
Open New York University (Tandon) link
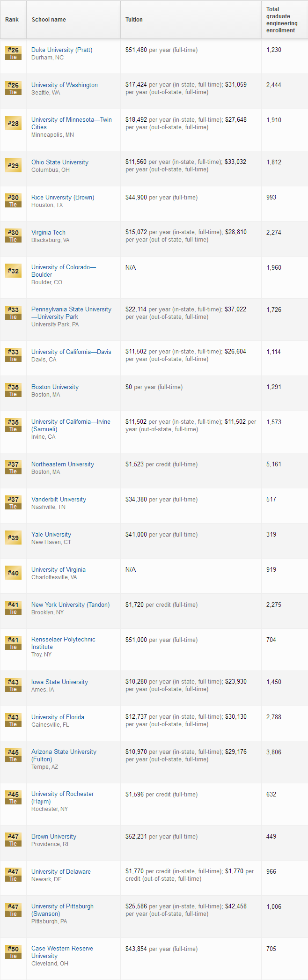(70, 605)
